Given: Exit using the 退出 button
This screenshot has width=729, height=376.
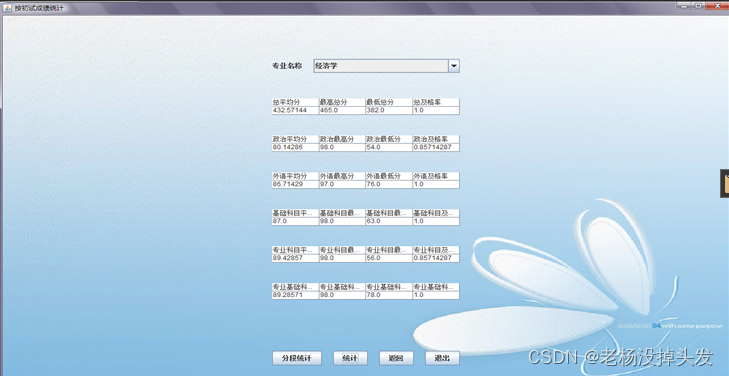Looking at the screenshot, I should click(442, 358).
